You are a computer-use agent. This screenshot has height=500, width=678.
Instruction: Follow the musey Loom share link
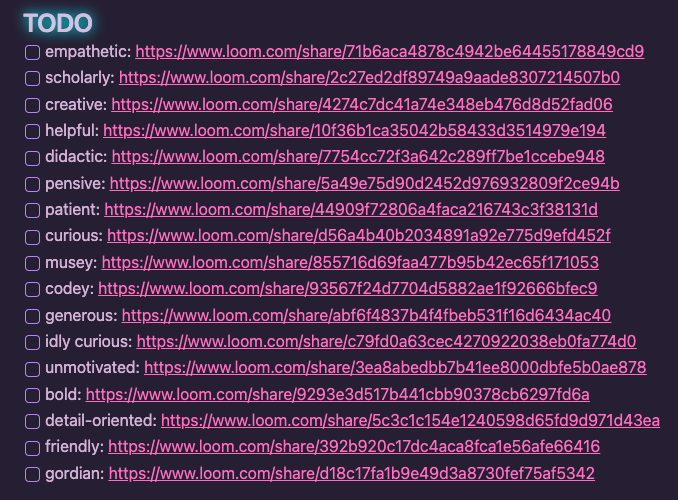click(350, 263)
